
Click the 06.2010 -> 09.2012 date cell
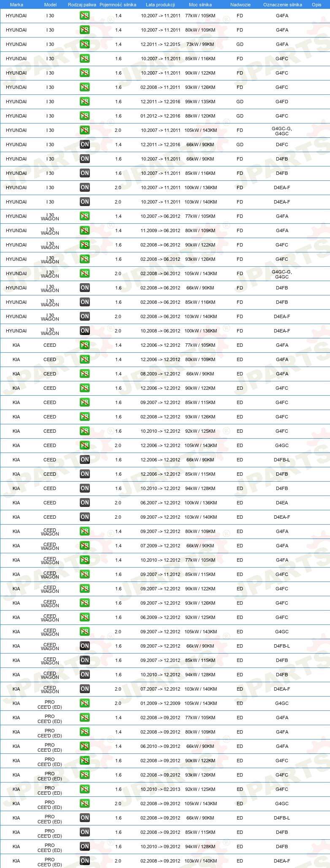click(160, 746)
